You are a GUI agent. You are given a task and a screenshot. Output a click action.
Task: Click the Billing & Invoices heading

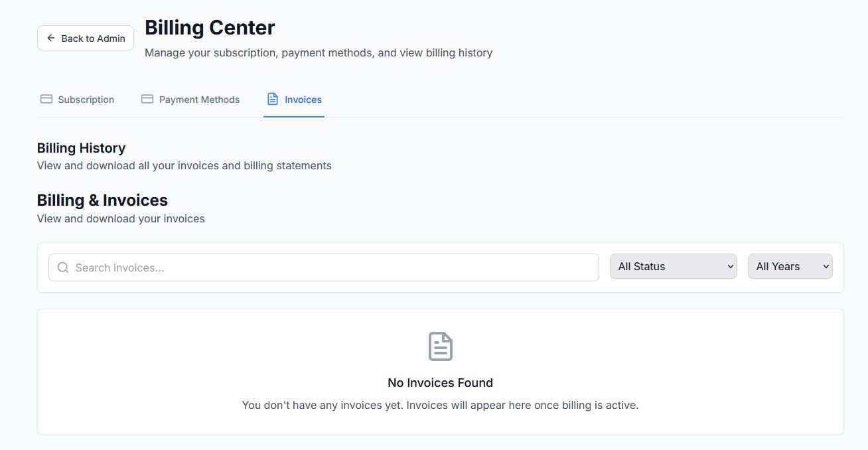click(x=102, y=200)
